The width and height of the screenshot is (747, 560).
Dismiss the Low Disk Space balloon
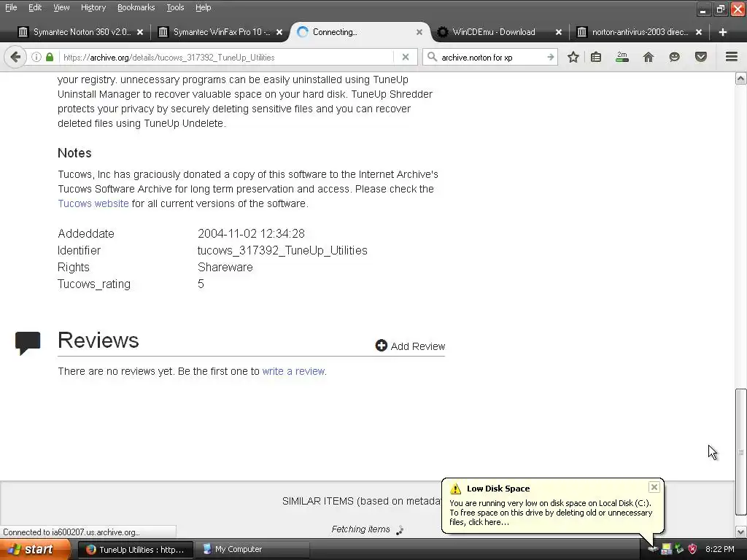coord(654,486)
